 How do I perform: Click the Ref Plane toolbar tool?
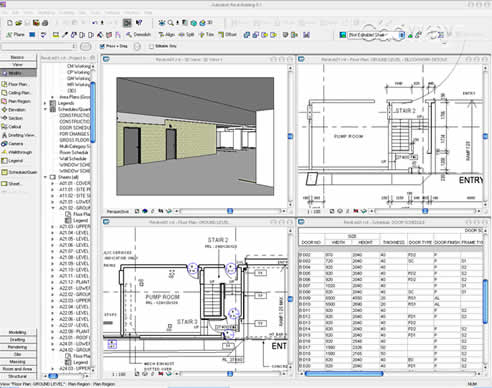[16, 34]
